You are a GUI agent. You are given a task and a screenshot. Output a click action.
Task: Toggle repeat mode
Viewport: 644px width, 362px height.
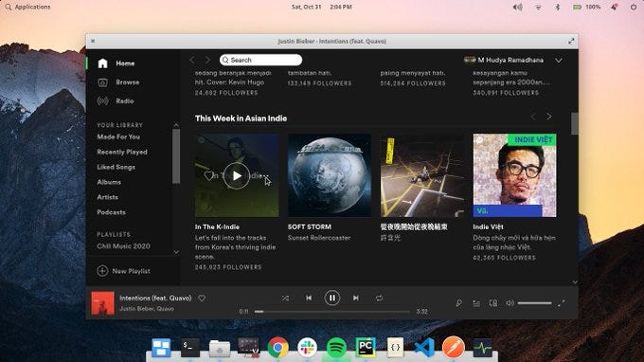(x=379, y=298)
